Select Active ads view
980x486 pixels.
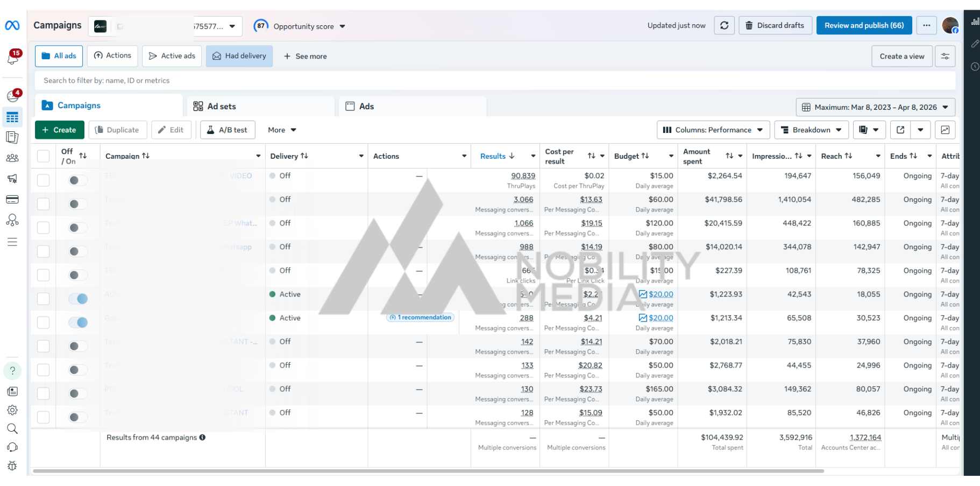coord(172,56)
